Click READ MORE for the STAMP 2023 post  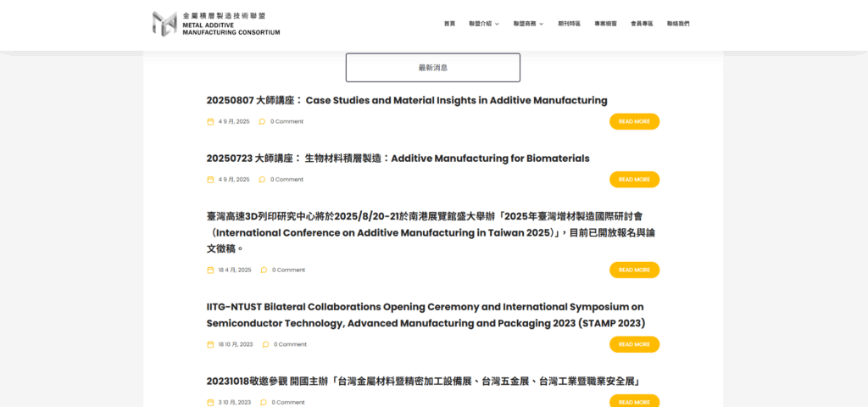634,344
